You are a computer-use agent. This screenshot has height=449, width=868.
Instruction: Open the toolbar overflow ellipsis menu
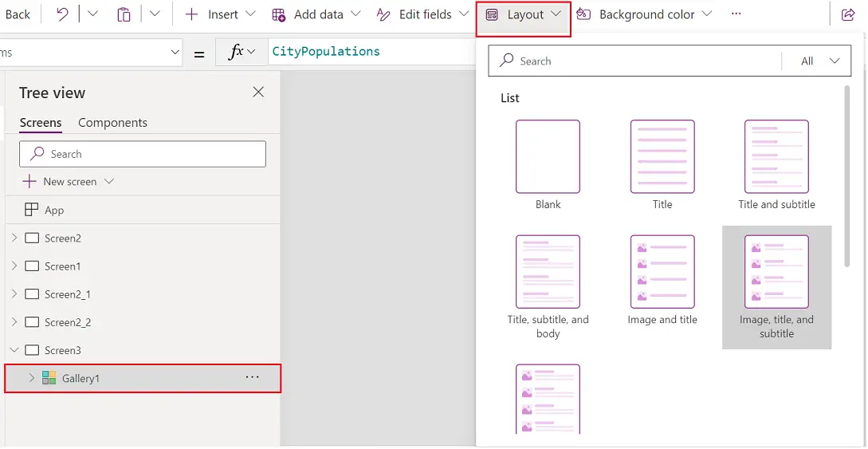click(736, 14)
